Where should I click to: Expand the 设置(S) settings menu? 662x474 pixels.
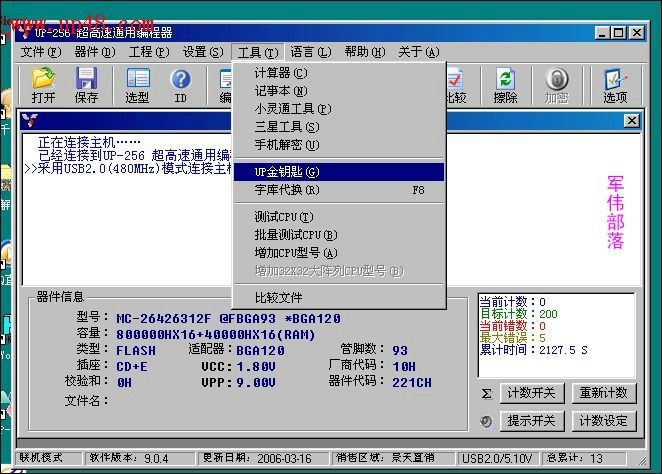coord(202,52)
